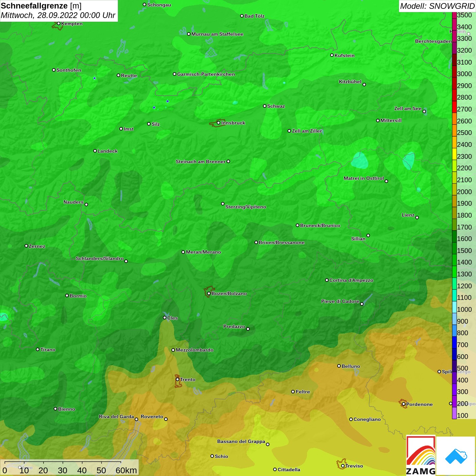Click the Treviso city marker
This screenshot has height=476, width=476.
(x=343, y=466)
